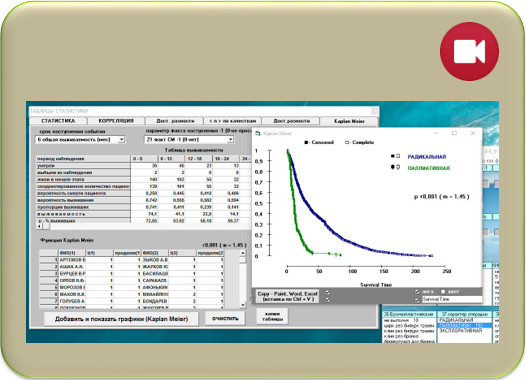This screenshot has width=526, height=380.
Task: Click the '12 - 18' column header
Action: (x=199, y=159)
